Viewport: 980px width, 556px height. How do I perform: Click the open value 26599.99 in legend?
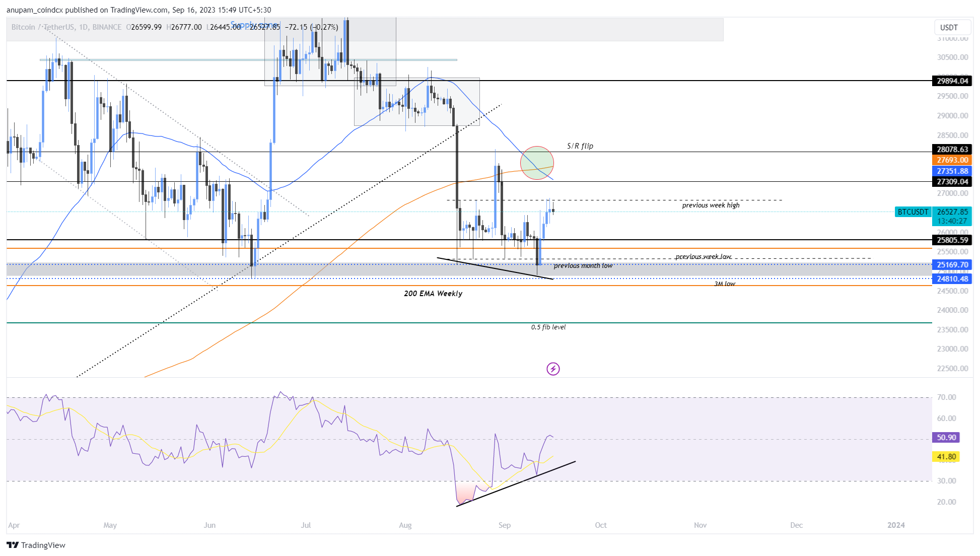click(x=146, y=27)
